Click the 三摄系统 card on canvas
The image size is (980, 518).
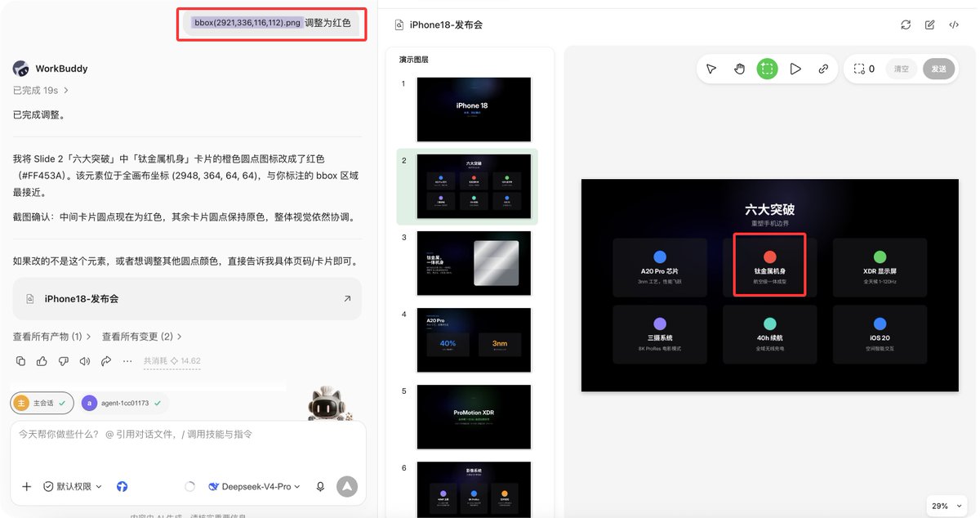(x=660, y=334)
